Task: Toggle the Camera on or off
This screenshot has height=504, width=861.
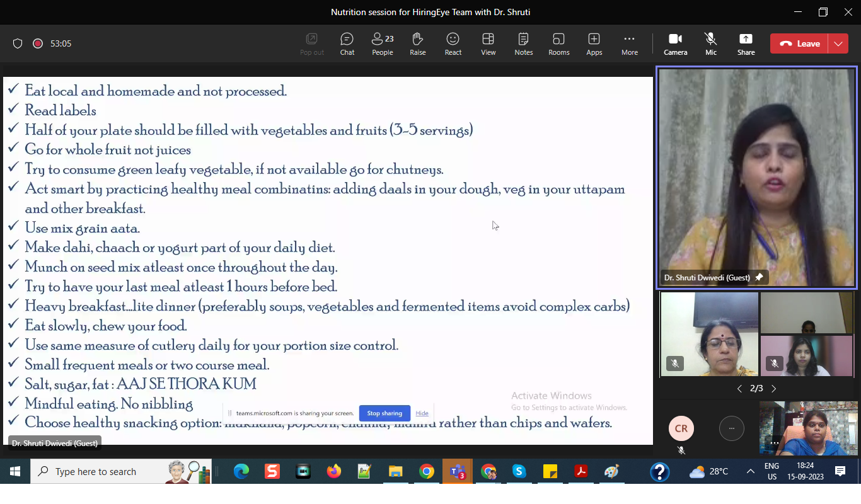Action: pyautogui.click(x=675, y=44)
